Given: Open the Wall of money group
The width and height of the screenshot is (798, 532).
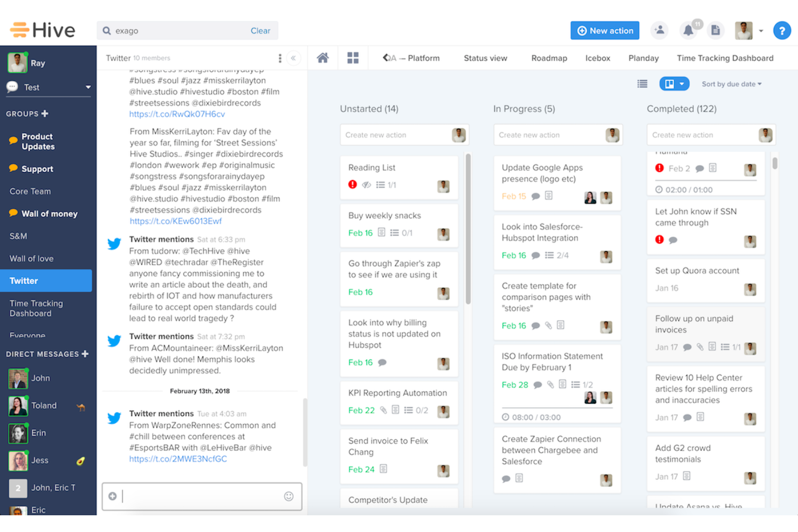Looking at the screenshot, I should 50,214.
